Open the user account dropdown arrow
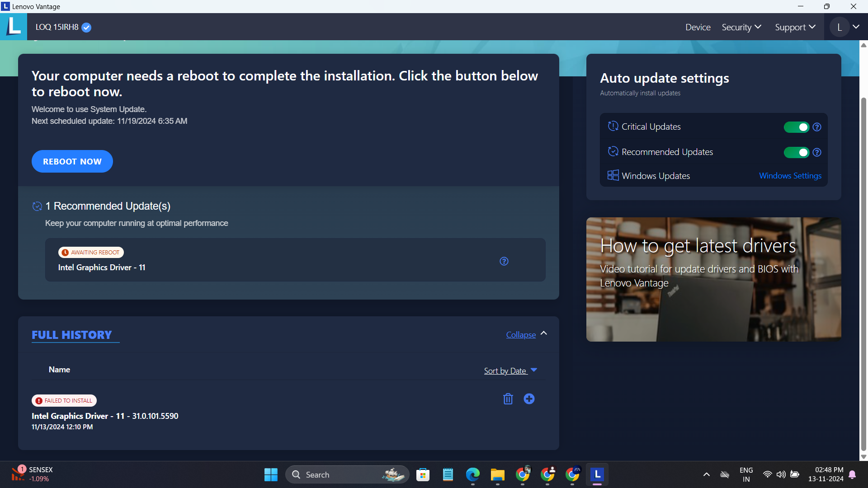Screen dimensions: 868x488 point(856,27)
